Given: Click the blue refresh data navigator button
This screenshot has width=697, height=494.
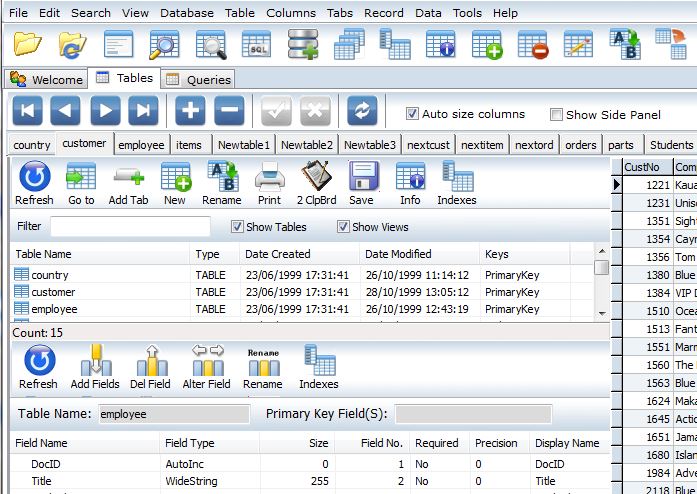Looking at the screenshot, I should coord(362,110).
